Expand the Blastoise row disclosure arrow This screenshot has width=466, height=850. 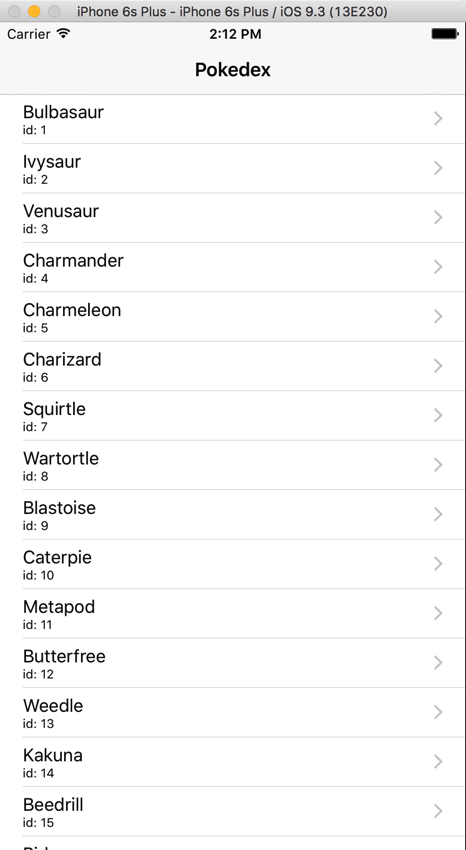point(438,514)
